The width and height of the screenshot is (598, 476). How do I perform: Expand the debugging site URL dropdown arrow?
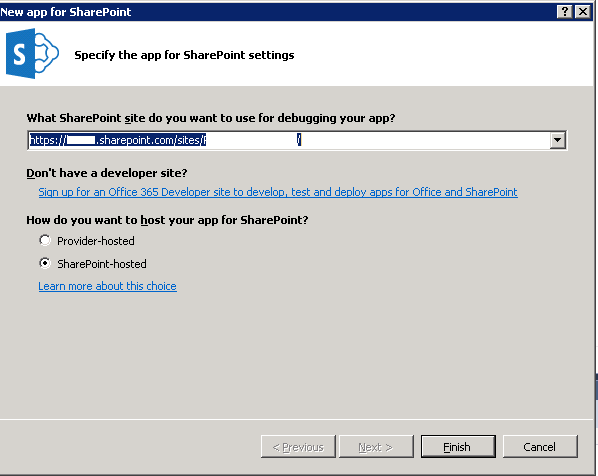pos(557,140)
